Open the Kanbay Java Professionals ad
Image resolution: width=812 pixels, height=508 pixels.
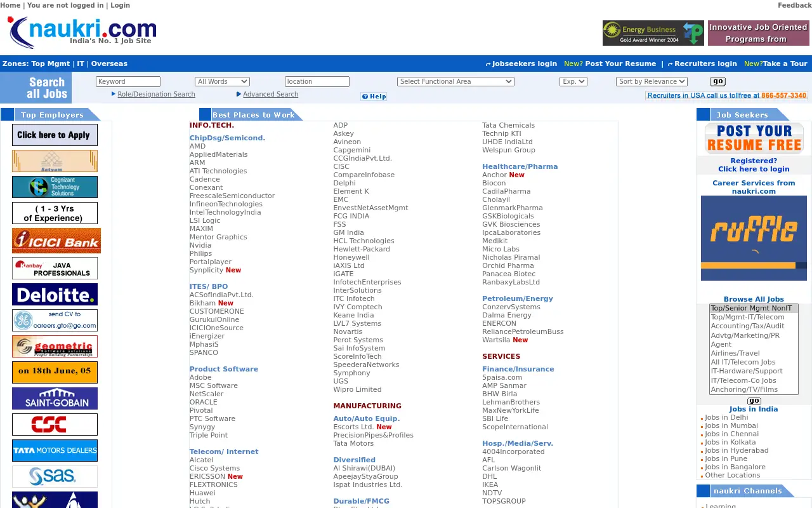pyautogui.click(x=55, y=269)
